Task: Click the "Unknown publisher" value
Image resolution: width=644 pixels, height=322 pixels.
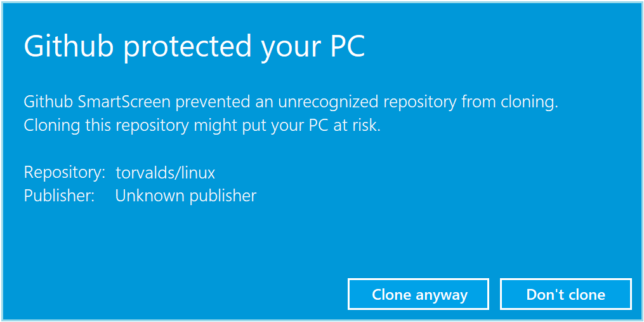Action: (185, 196)
